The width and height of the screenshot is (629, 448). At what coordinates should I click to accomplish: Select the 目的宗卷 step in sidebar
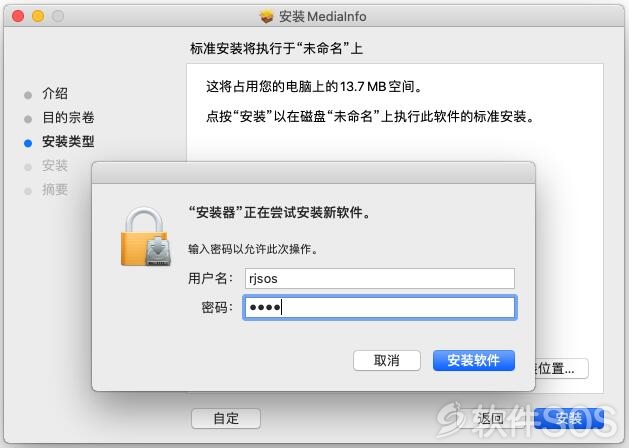click(68, 118)
